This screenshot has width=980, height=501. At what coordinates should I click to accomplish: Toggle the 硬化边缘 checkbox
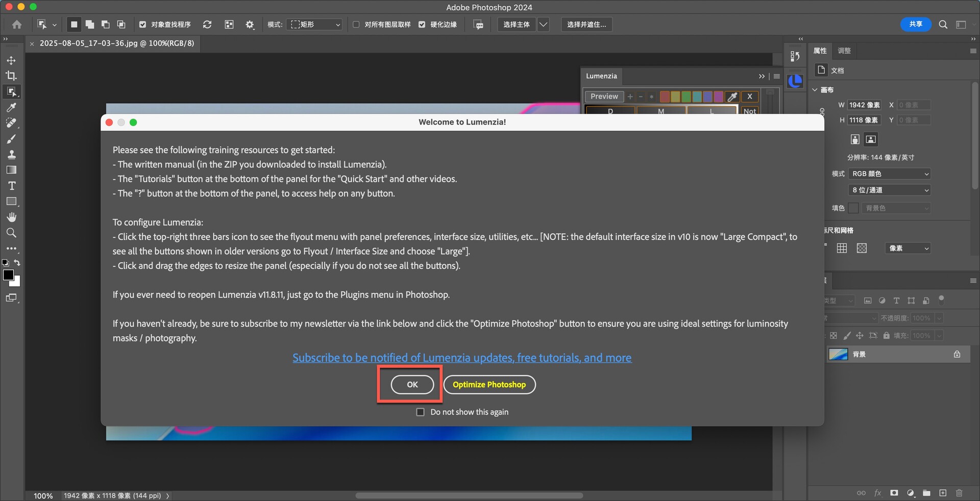pyautogui.click(x=422, y=24)
